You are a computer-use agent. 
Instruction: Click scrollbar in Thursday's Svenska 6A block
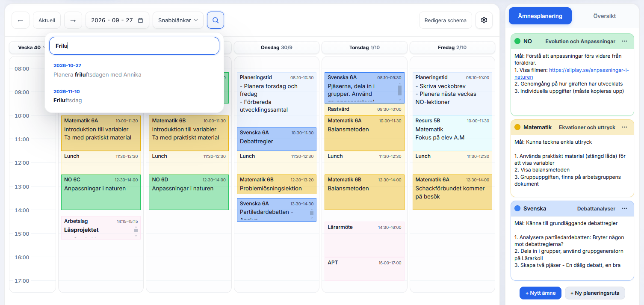(400, 91)
